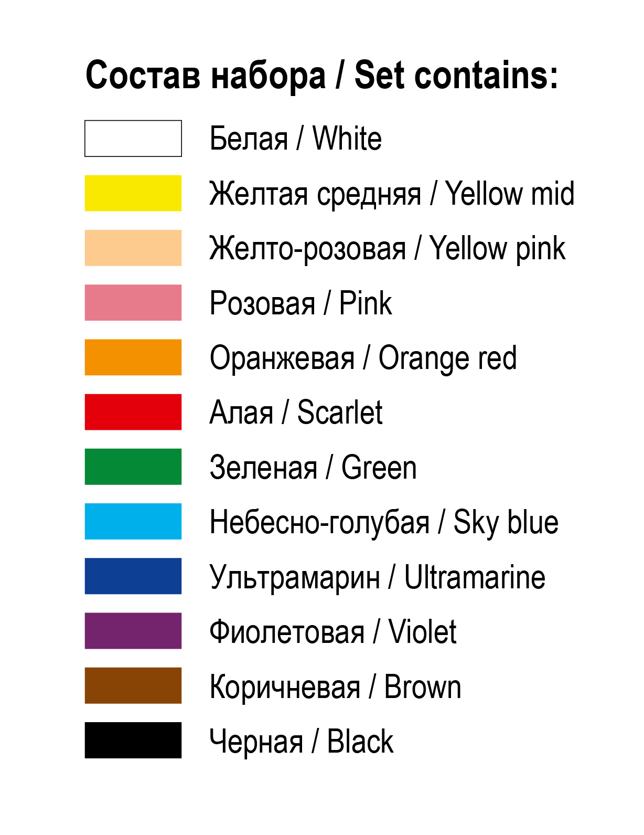The image size is (644, 835).
Task: Choose the Pink color swatch
Action: coord(133,302)
